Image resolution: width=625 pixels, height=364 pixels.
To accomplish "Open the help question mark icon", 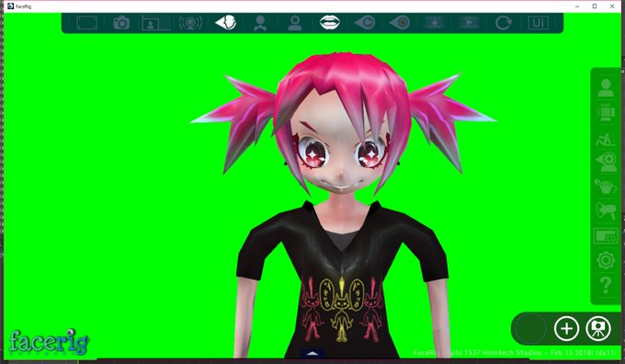I will pos(606,286).
